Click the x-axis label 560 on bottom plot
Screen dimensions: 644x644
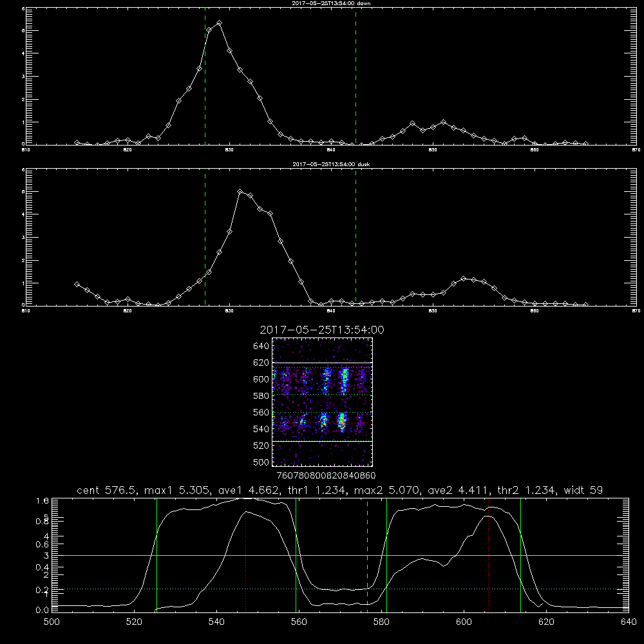299,622
